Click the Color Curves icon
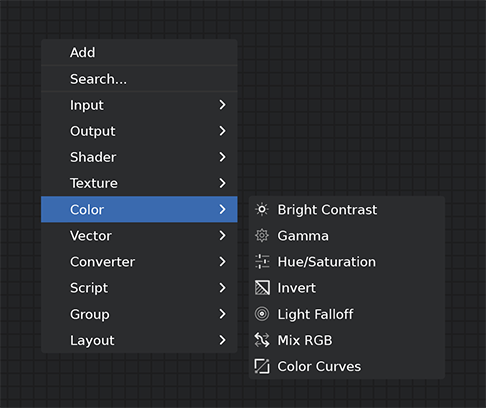The height and width of the screenshot is (408, 486). (262, 366)
